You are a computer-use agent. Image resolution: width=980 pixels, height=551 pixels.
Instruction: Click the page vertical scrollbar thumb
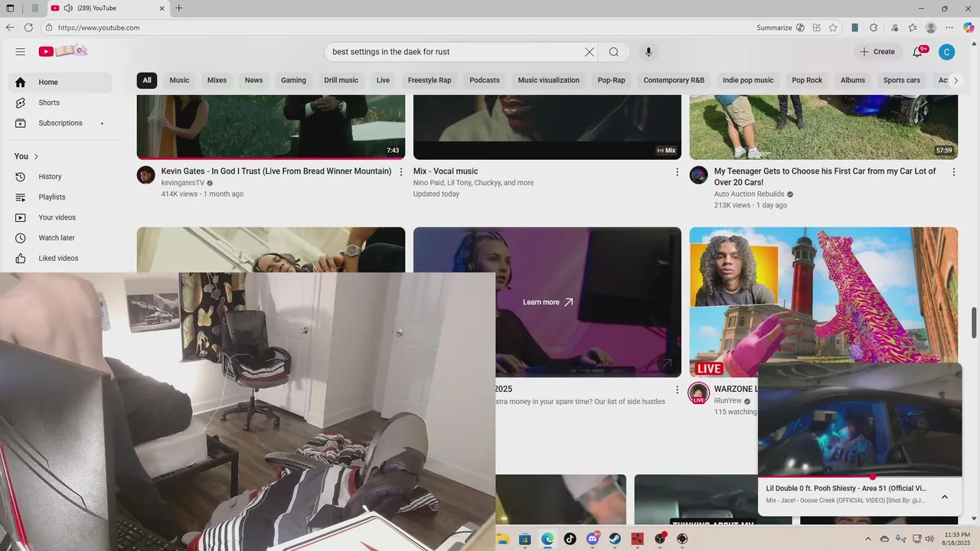pyautogui.click(x=975, y=322)
